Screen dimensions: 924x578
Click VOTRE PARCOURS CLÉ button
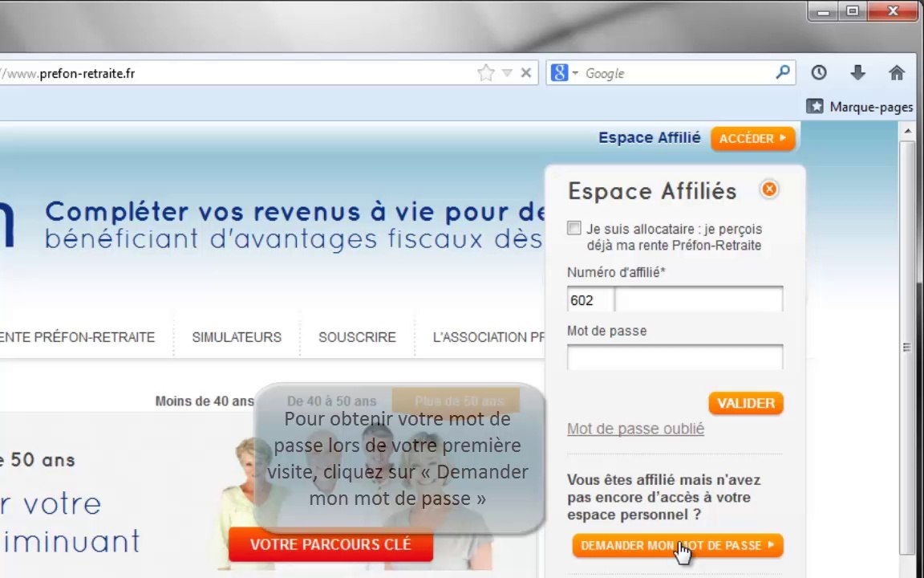(x=330, y=544)
